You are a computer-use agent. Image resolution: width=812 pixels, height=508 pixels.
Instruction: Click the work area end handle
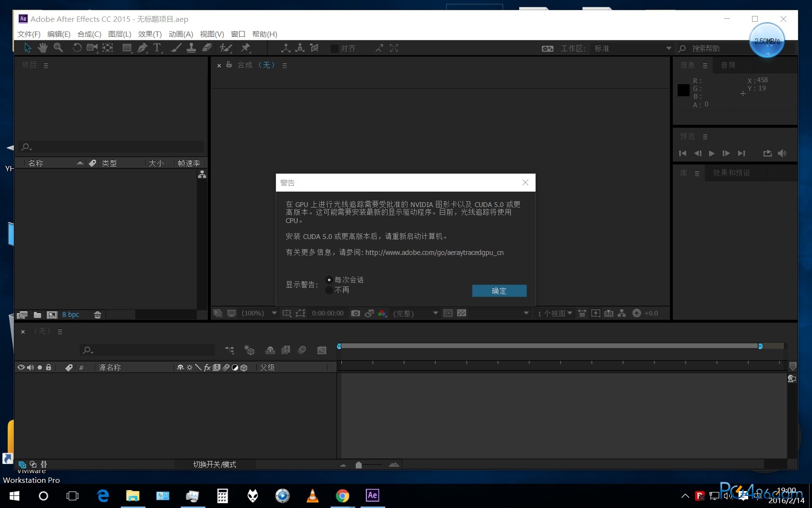click(x=760, y=346)
